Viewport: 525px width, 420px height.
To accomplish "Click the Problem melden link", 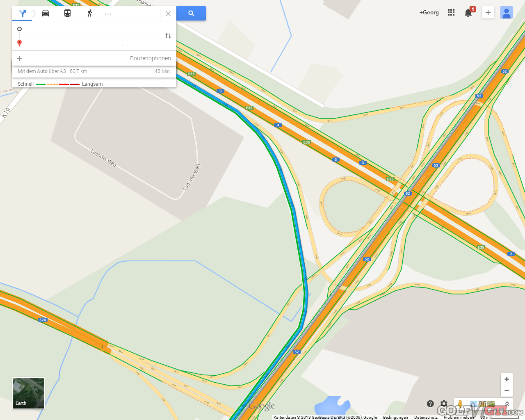I will [x=459, y=417].
